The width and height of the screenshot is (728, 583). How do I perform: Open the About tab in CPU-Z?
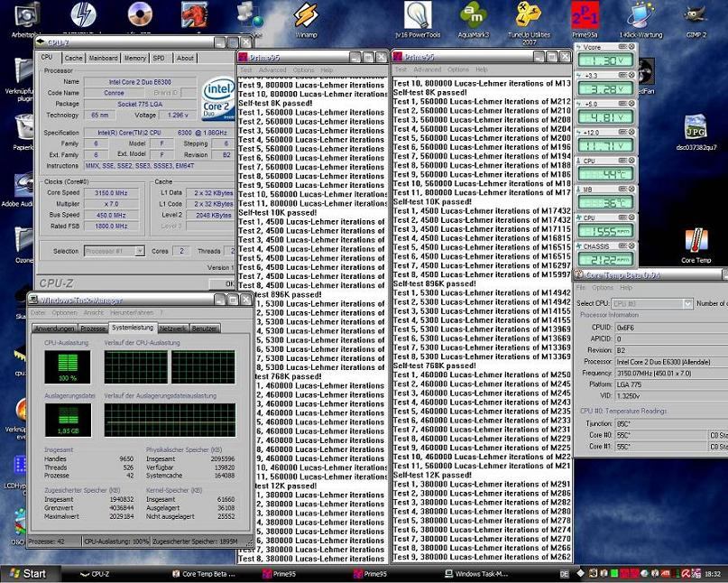(x=185, y=58)
